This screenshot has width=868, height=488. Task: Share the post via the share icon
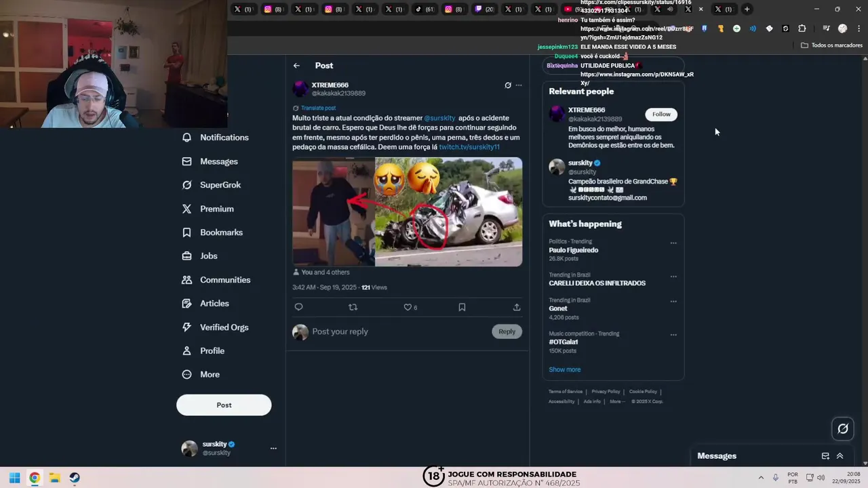[x=517, y=307]
